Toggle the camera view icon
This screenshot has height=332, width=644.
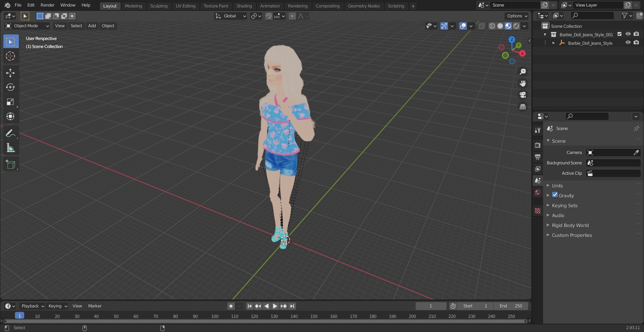coord(522,95)
